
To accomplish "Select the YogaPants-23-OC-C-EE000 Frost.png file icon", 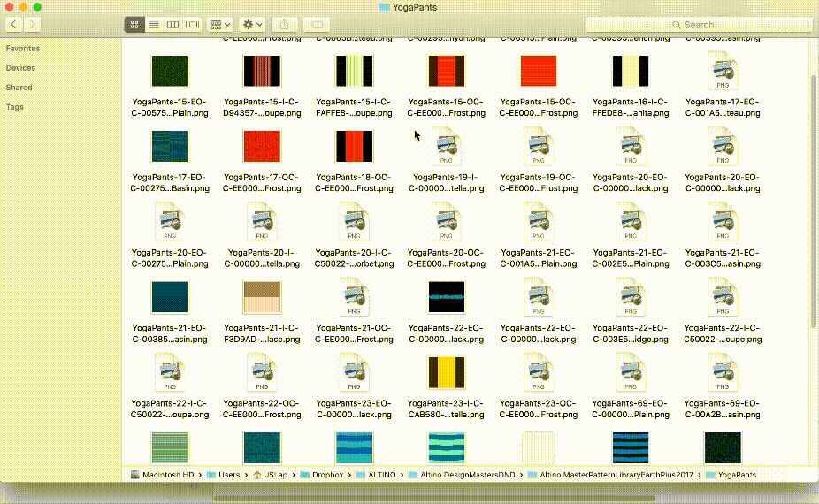I will tap(539, 372).
